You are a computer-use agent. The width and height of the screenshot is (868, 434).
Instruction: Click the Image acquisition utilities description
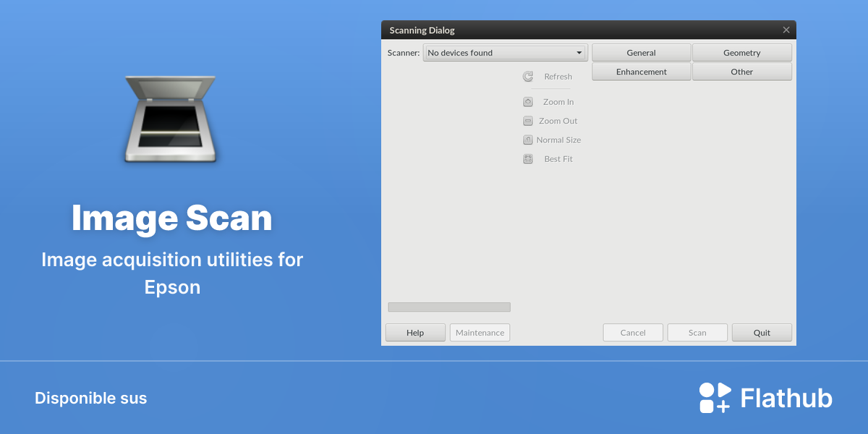click(172, 273)
